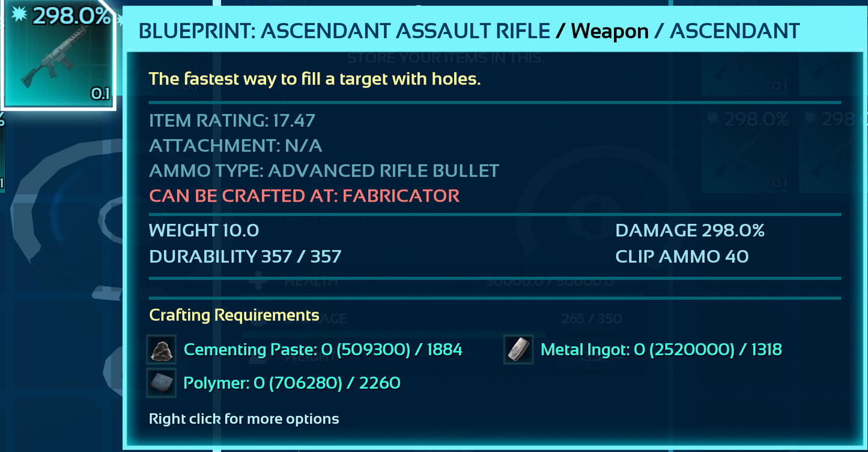Click the Weight 10.0 stat
Image resolution: width=868 pixels, height=452 pixels.
click(204, 231)
